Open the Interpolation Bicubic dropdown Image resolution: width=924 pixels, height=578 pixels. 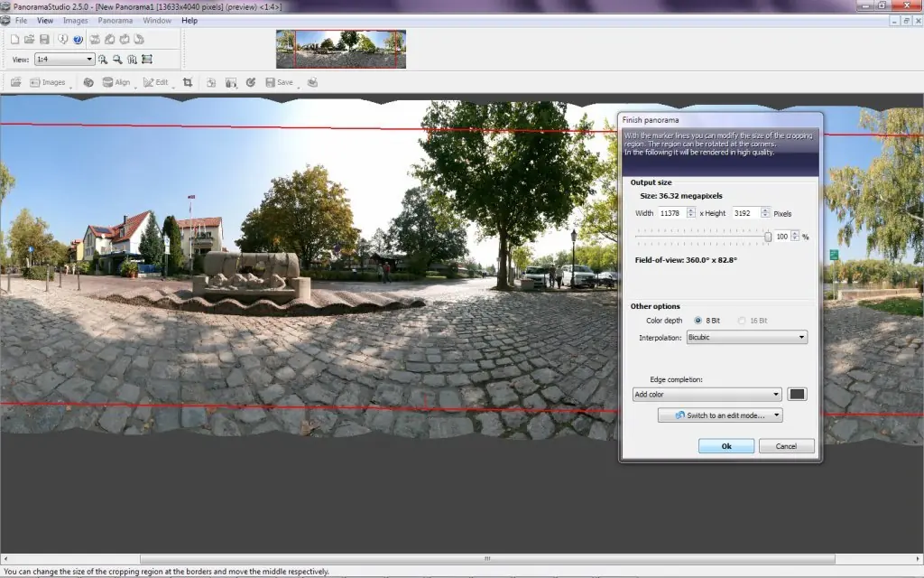click(x=746, y=338)
